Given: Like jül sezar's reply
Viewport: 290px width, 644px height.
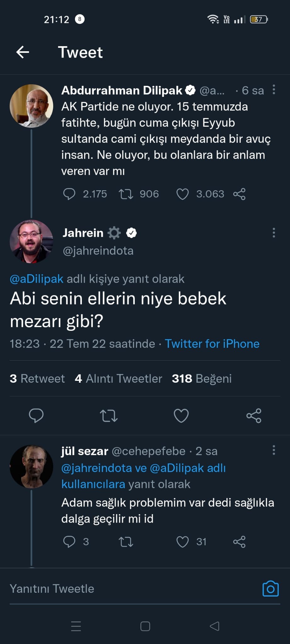Looking at the screenshot, I should point(182,542).
